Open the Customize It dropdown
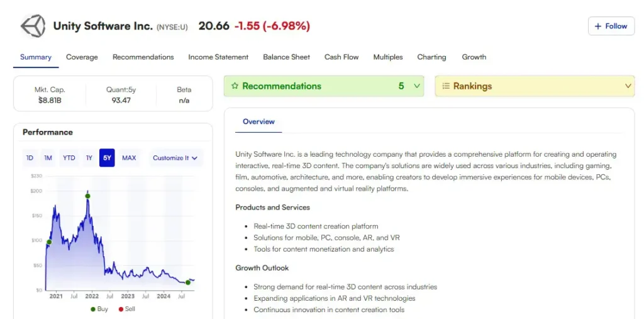The width and height of the screenshot is (644, 319). 175,158
